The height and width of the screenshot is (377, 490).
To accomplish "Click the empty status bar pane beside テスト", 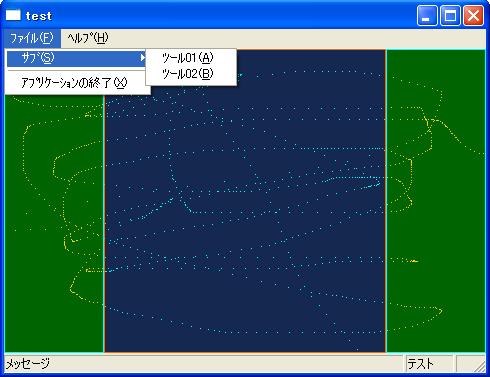I will pos(466,363).
